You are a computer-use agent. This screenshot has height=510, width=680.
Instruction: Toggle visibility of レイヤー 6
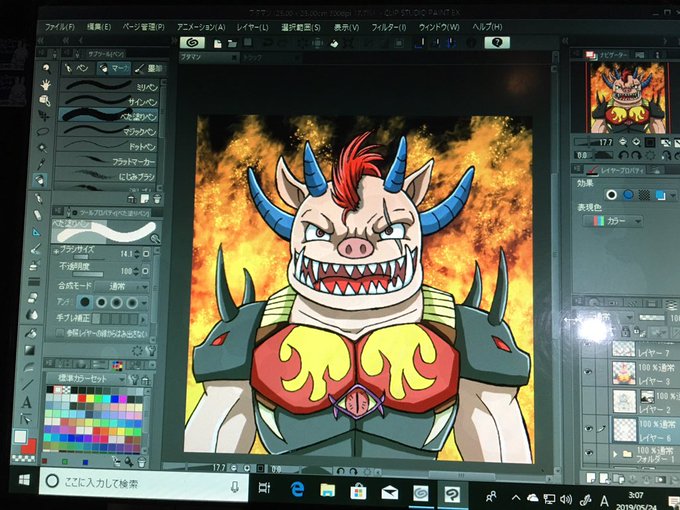(588, 428)
